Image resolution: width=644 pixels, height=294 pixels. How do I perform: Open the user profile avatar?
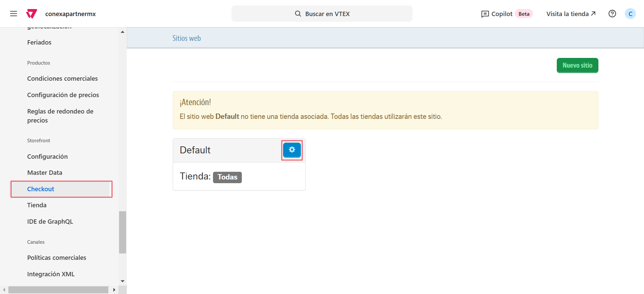(630, 14)
